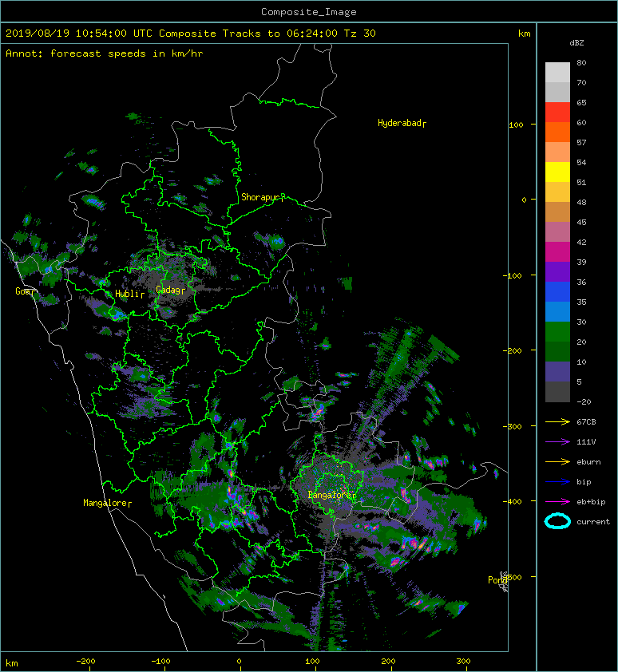This screenshot has width=618, height=672.
Task: Click the -200 tick on horizontal km axis
Action: pyautogui.click(x=85, y=662)
